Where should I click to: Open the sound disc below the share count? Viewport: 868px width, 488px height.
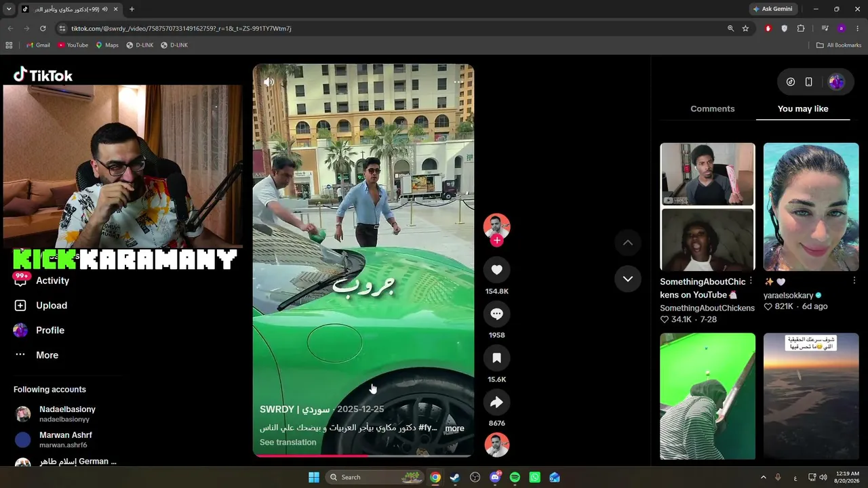(x=496, y=445)
